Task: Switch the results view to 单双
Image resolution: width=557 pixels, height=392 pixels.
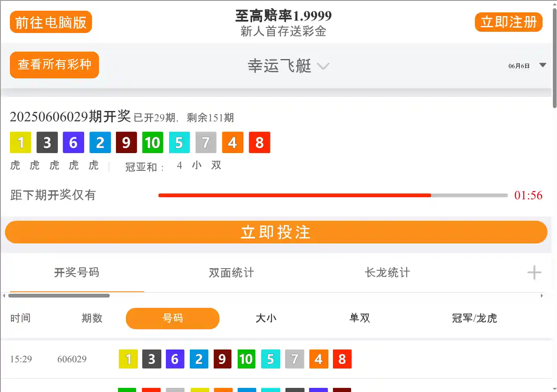Action: 360,318
